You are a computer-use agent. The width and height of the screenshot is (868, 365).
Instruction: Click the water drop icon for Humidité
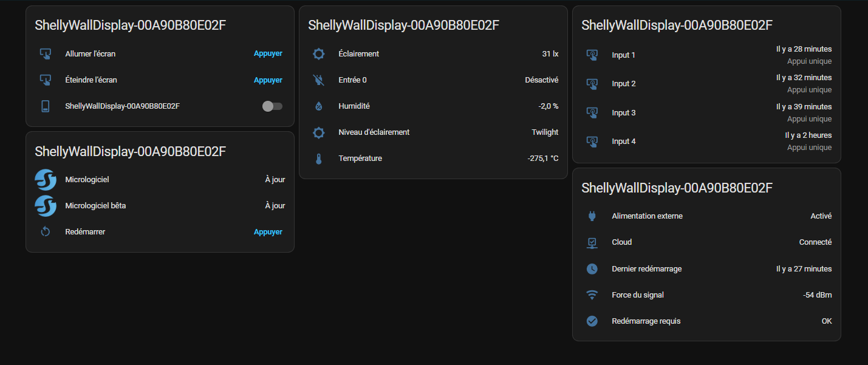[318, 106]
